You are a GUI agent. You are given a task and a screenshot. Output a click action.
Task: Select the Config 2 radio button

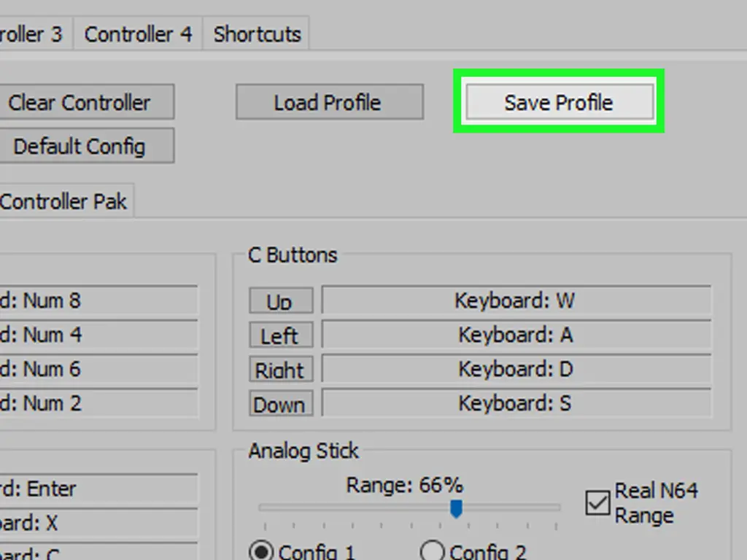pos(432,551)
